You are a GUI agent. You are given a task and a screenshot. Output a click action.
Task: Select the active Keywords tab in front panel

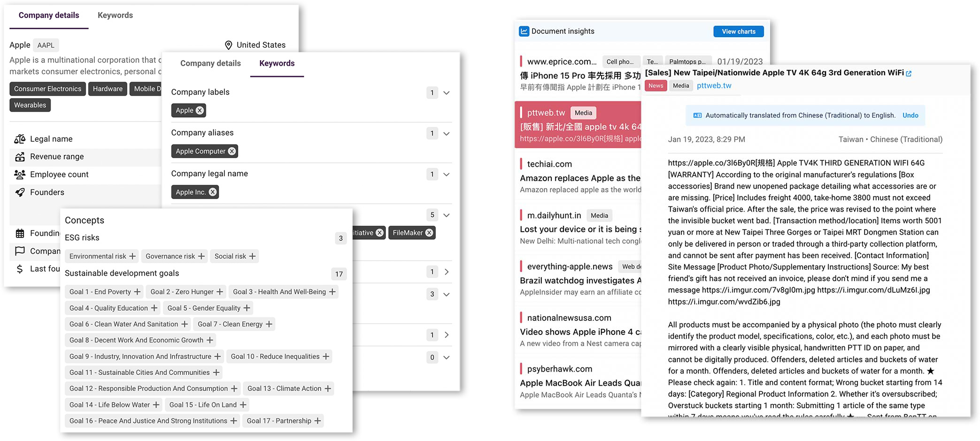click(x=277, y=63)
